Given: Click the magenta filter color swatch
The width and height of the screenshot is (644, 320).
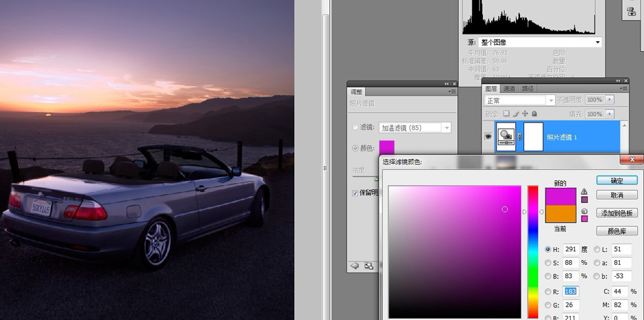Looking at the screenshot, I should point(386,148).
